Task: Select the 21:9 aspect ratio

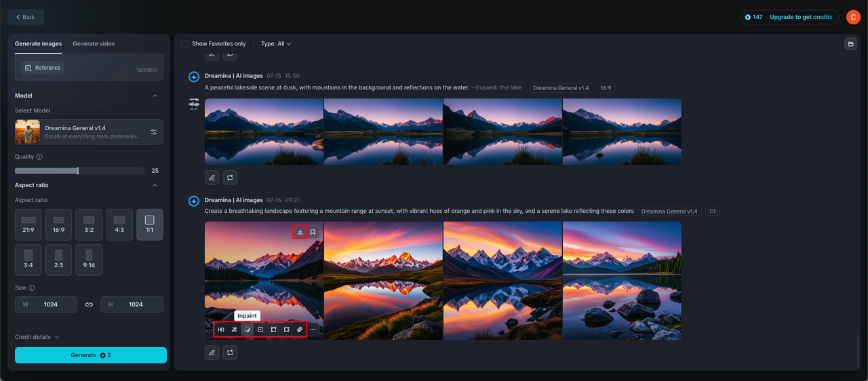Action: [x=28, y=225]
